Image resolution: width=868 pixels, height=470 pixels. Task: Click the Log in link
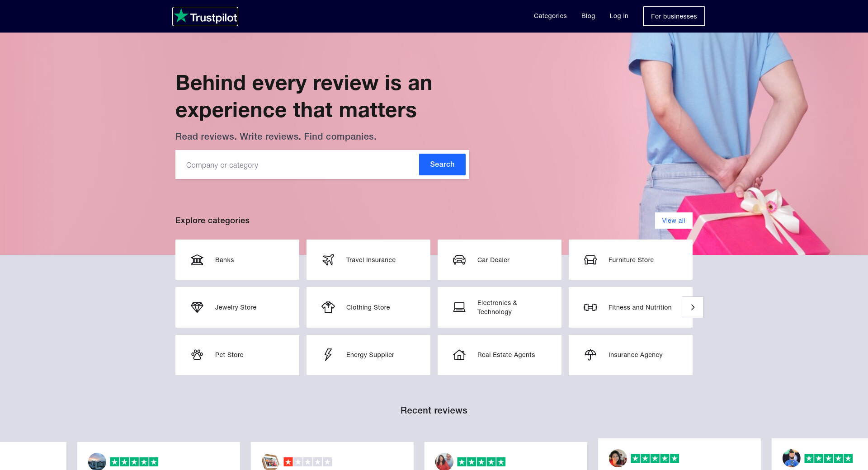619,16
